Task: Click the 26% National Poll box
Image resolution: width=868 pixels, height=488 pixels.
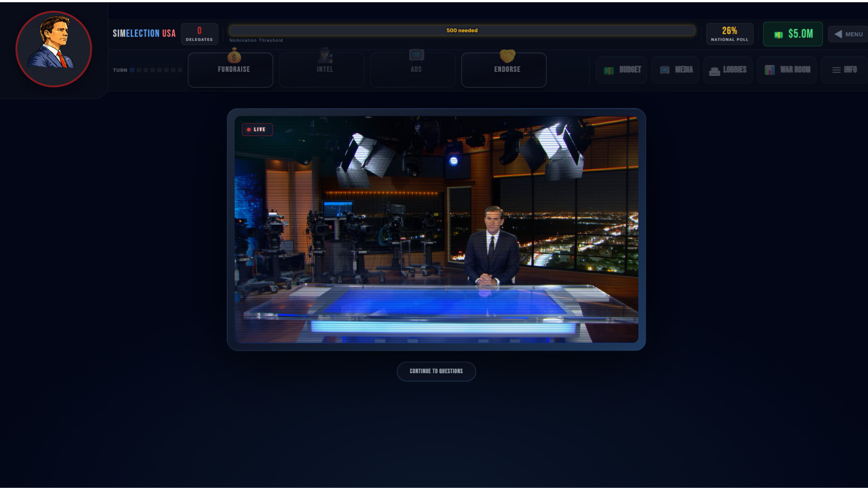Action: [x=729, y=34]
